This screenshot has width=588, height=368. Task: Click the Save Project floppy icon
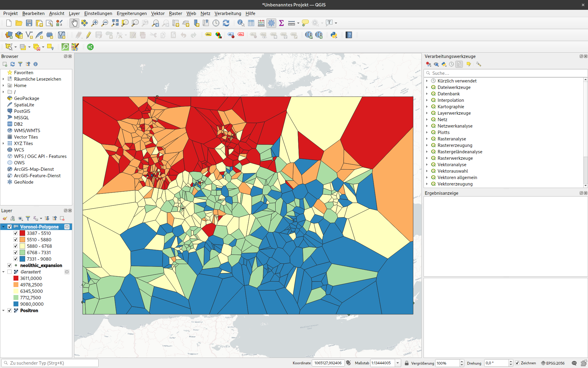pos(29,23)
